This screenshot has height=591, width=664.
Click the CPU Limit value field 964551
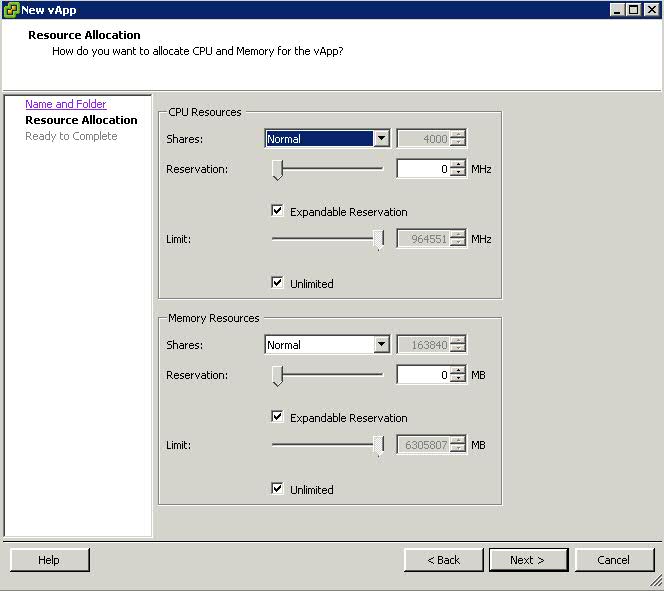tap(423, 239)
